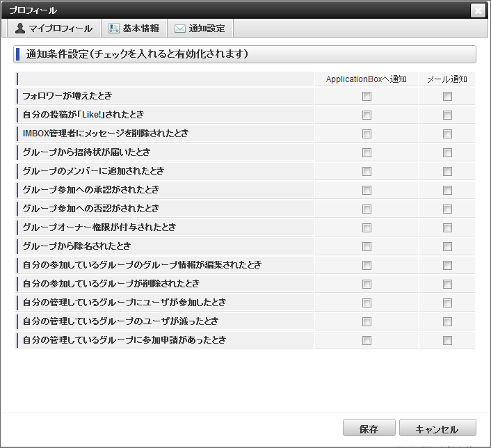Screen dimensions: 491x448
Task: Toggle mail notification for IMBOX管理者にメッセージを削除されたとき
Action: click(x=447, y=134)
